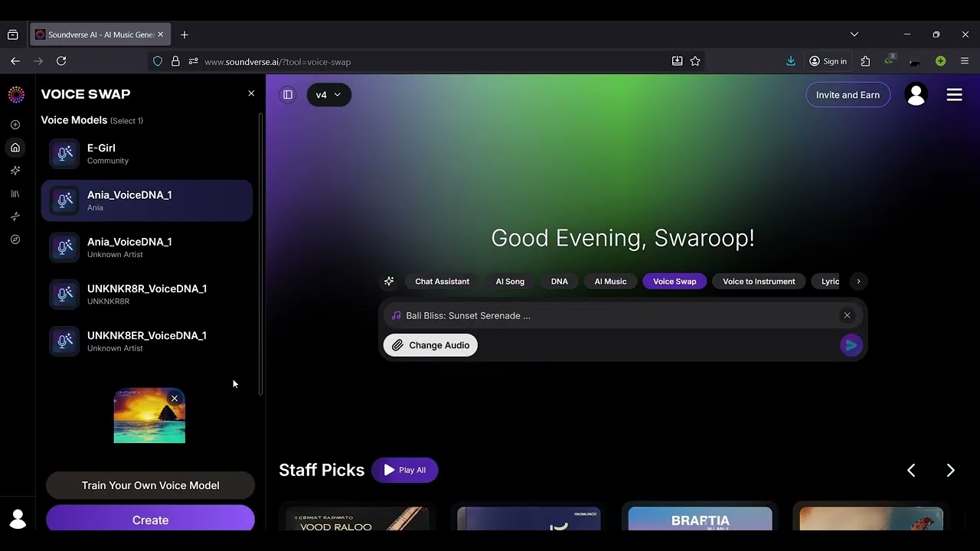Open a new browser tab
The image size is (980, 551).
[x=185, y=34]
